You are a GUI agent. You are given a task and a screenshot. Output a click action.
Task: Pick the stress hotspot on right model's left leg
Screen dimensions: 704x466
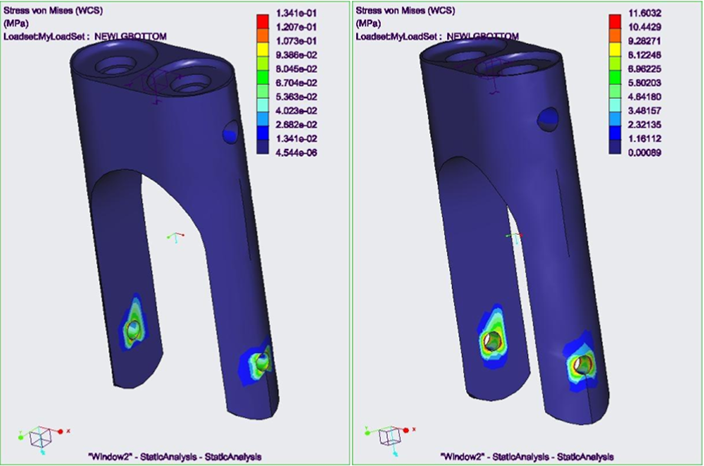489,340
